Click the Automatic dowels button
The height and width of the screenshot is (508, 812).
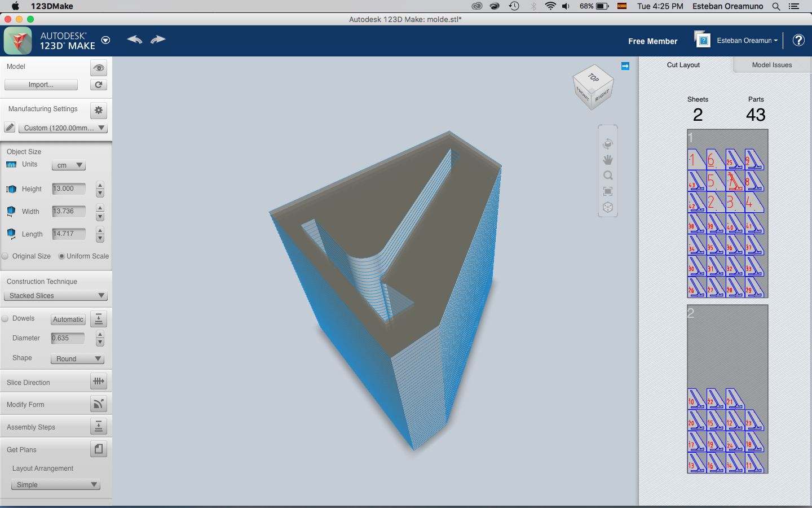(68, 319)
